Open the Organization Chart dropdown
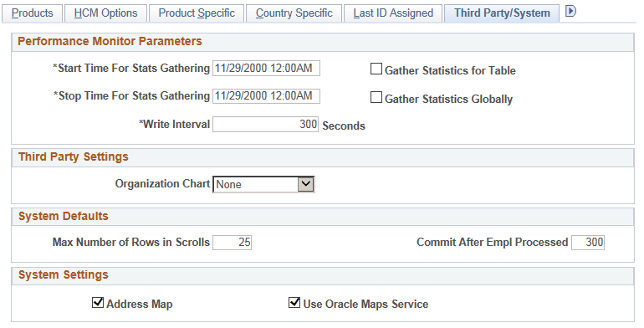This screenshot has width=644, height=328. 263,184
